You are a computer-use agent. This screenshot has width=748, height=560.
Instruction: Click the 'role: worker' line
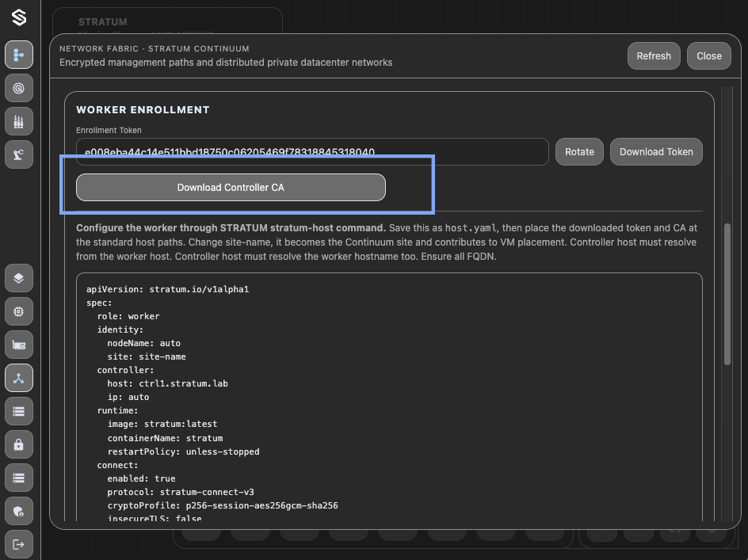point(128,316)
